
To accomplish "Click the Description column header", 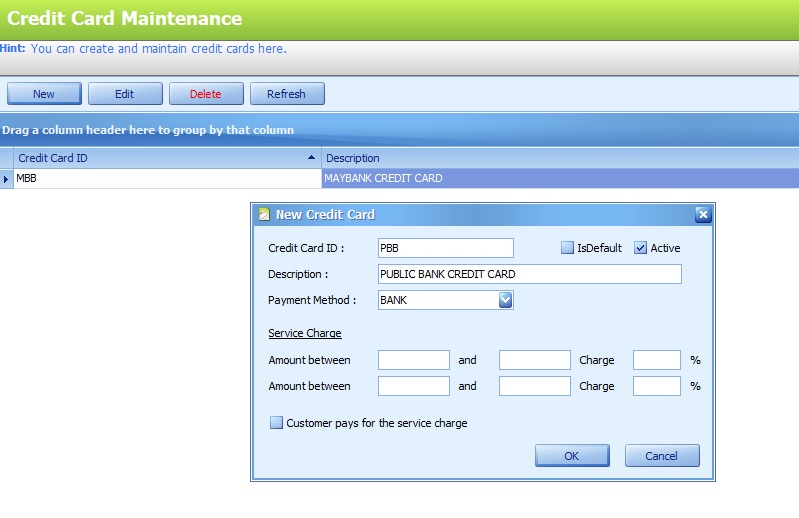I will pyautogui.click(x=560, y=158).
